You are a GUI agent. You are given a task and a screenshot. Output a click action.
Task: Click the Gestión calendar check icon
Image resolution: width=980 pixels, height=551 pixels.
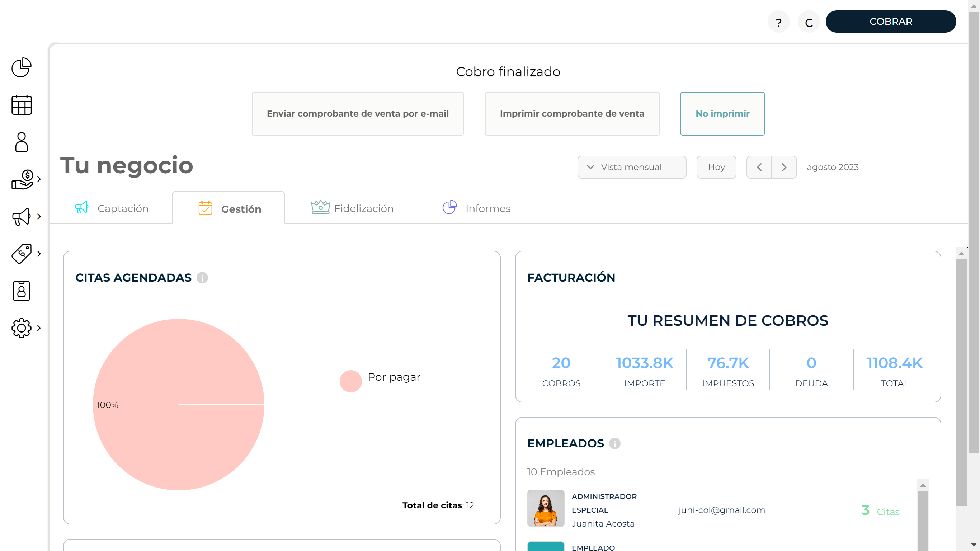click(206, 208)
